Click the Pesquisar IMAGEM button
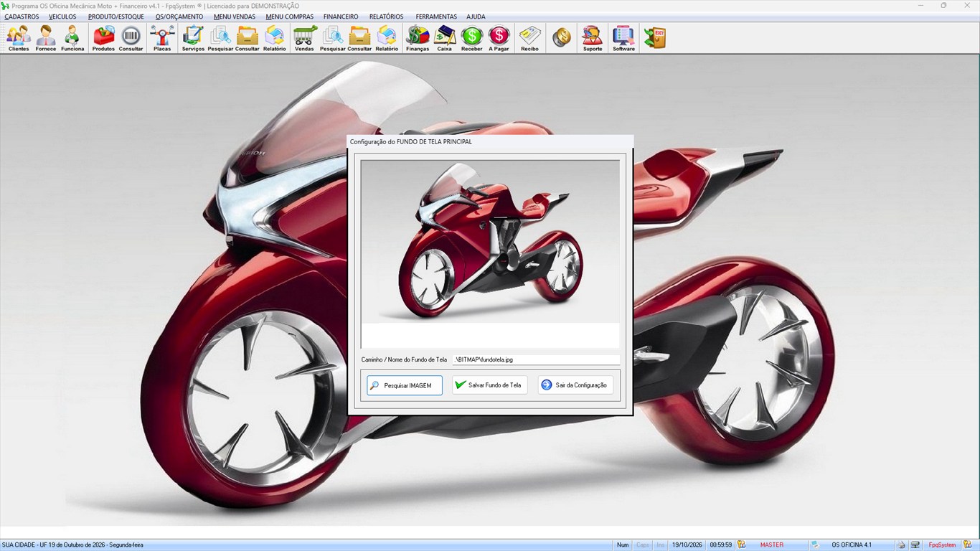Screen dimensions: 980x551 (405, 385)
